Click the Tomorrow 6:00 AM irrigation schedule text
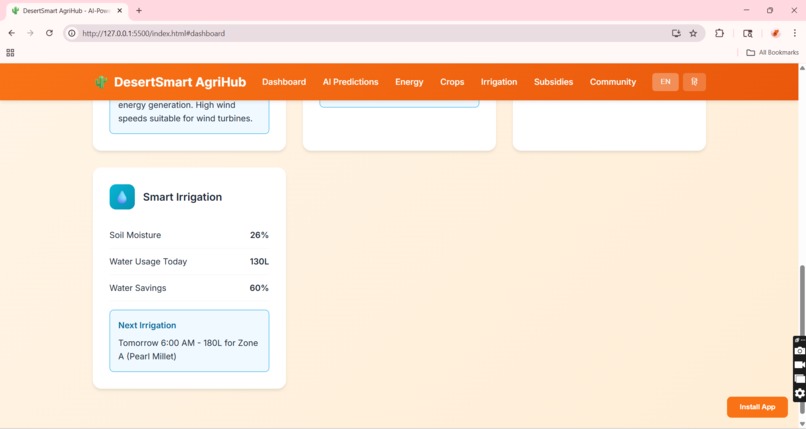This screenshot has width=806, height=429. pos(188,349)
